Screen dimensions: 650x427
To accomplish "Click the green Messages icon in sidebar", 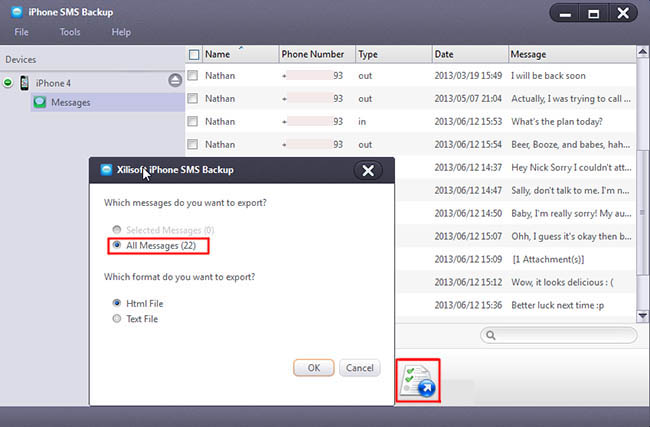I will point(39,102).
